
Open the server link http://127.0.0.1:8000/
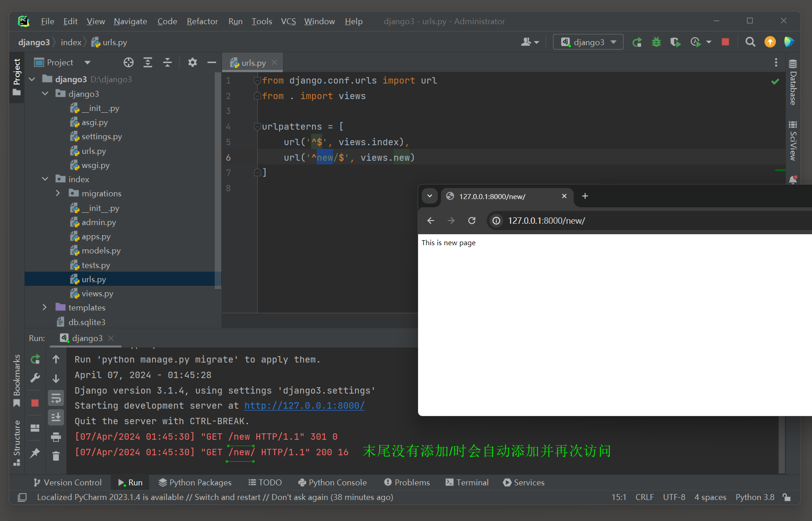click(x=304, y=405)
